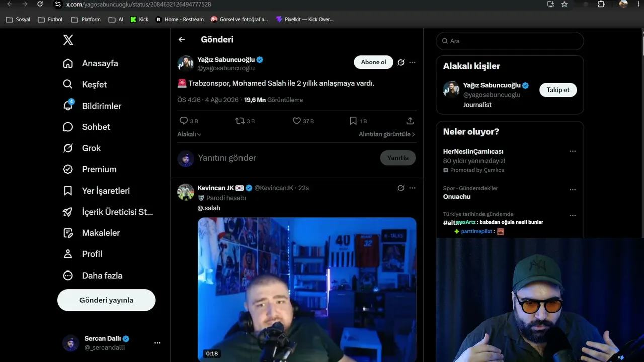The height and width of the screenshot is (362, 644).
Task: Click Alıntıları görüntüle link
Action: [387, 134]
